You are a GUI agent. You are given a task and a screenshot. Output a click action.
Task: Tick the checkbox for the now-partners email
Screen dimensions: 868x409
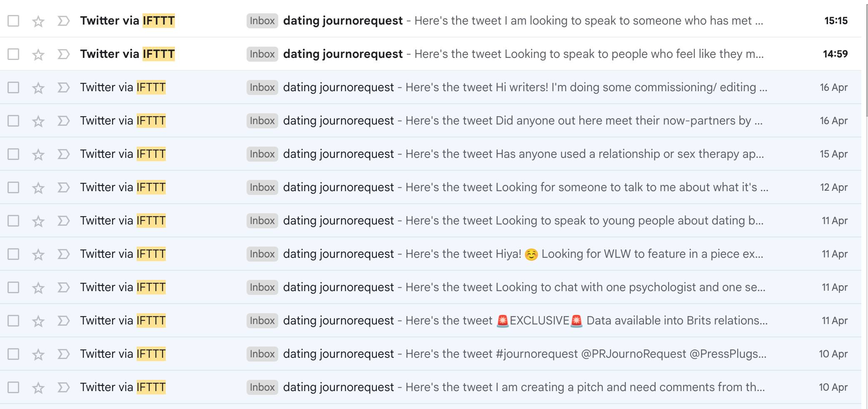pyautogui.click(x=13, y=121)
